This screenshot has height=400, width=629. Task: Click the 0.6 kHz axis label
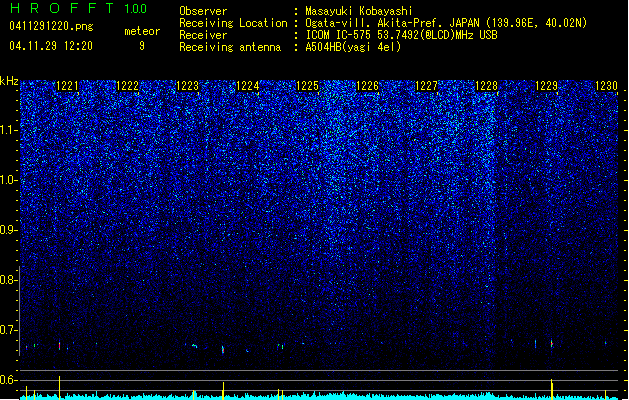click(x=9, y=380)
